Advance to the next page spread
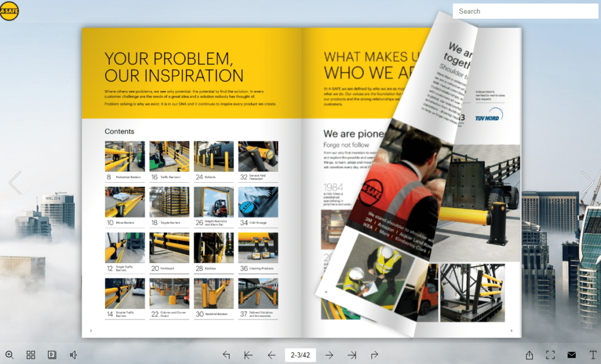The image size is (601, 364). pyautogui.click(x=329, y=355)
